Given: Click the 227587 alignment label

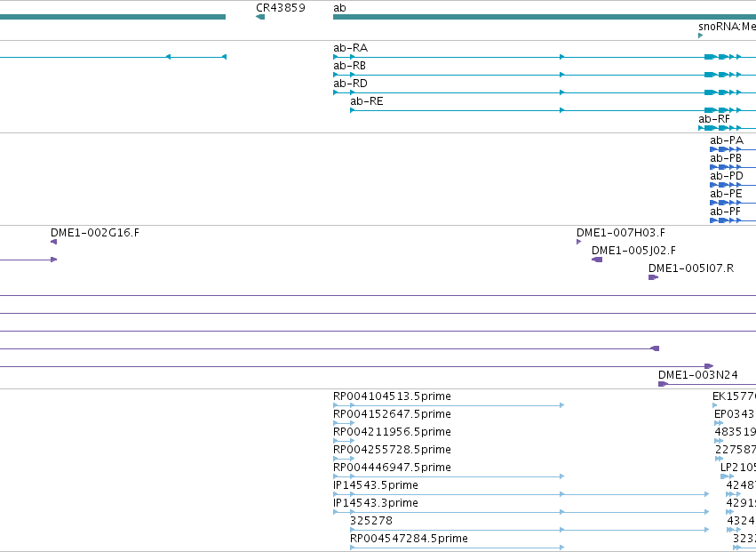Looking at the screenshot, I should tap(736, 450).
